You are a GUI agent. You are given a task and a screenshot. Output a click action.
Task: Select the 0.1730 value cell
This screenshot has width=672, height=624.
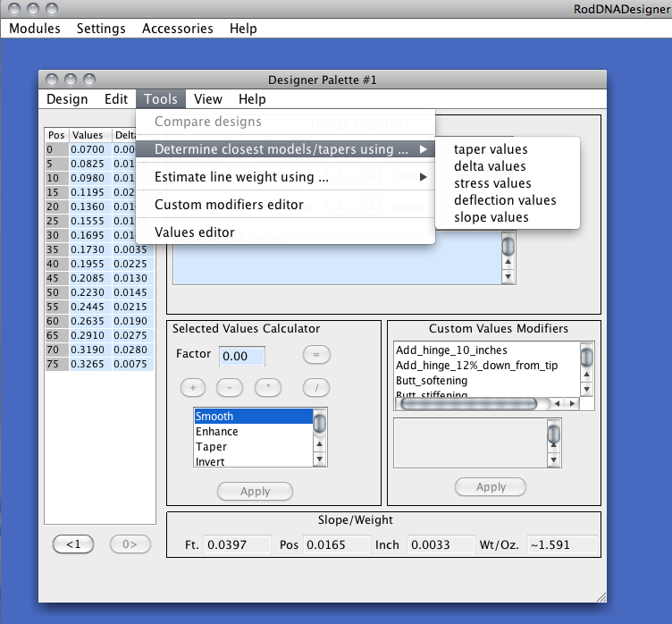(x=90, y=249)
